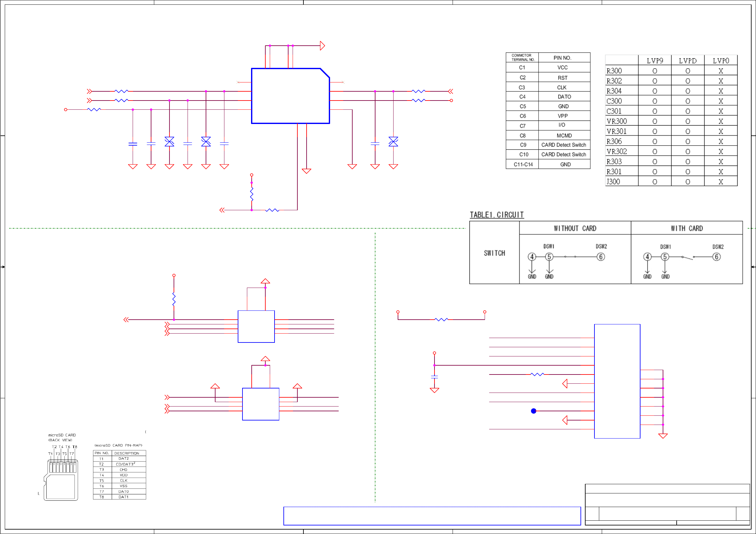Click the empty blue text box at bottom

tap(432, 516)
